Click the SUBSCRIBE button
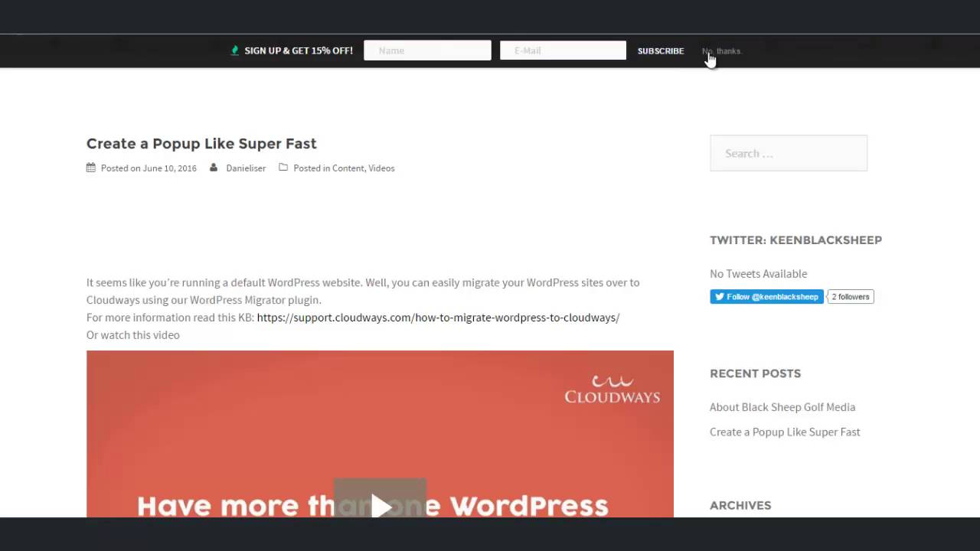 tap(661, 51)
